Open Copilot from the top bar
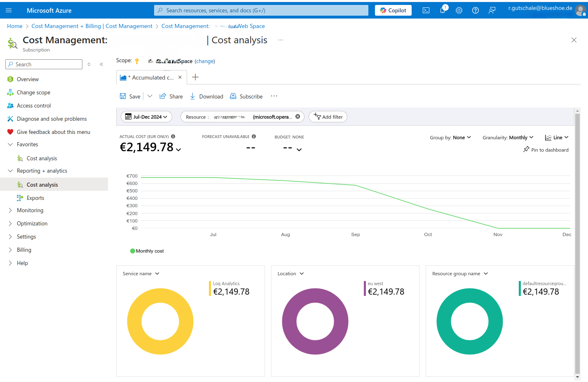 pyautogui.click(x=393, y=10)
